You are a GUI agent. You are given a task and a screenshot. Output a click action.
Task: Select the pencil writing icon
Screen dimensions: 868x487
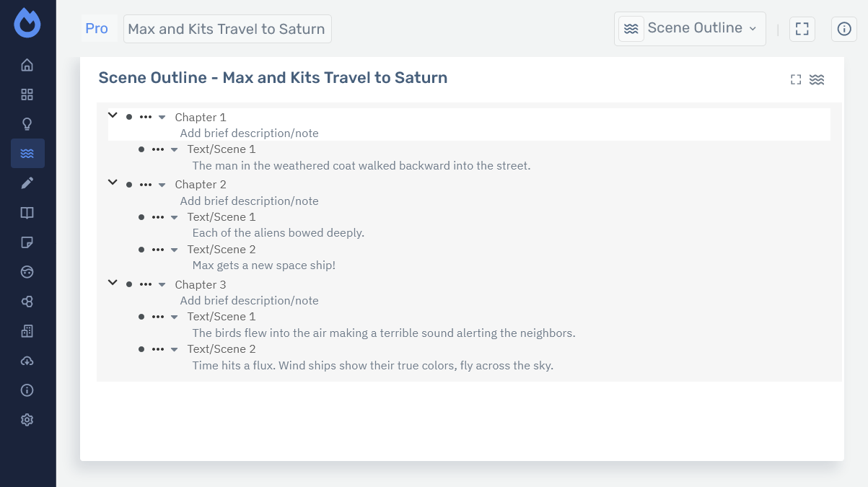pos(27,183)
